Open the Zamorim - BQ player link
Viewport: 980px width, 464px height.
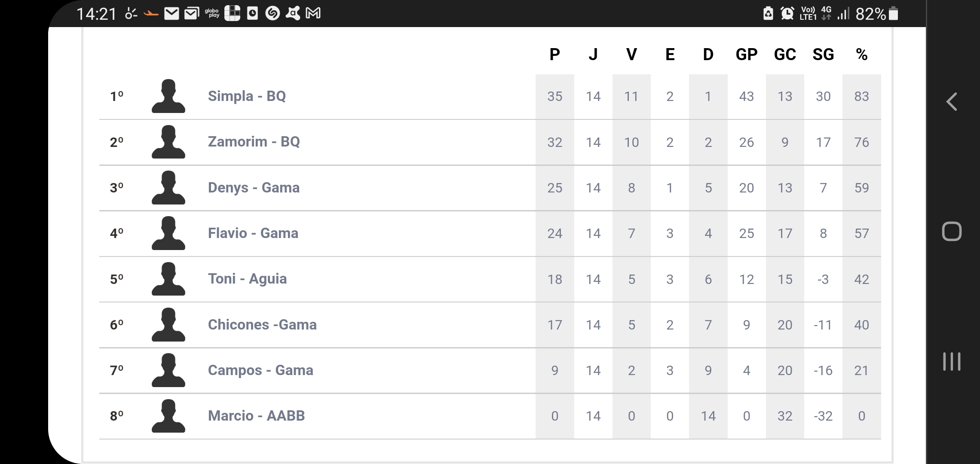tap(254, 142)
